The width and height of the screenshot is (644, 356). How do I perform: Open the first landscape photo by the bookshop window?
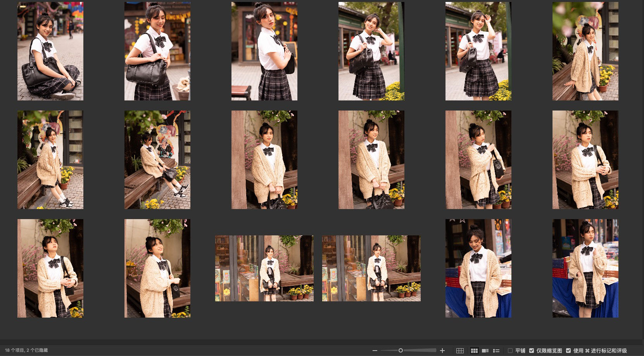[x=264, y=268]
